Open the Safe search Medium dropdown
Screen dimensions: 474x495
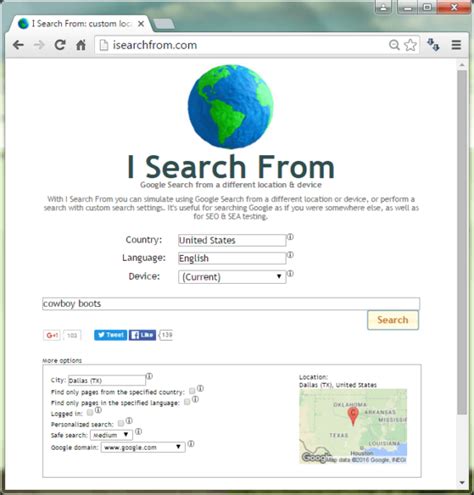(111, 435)
